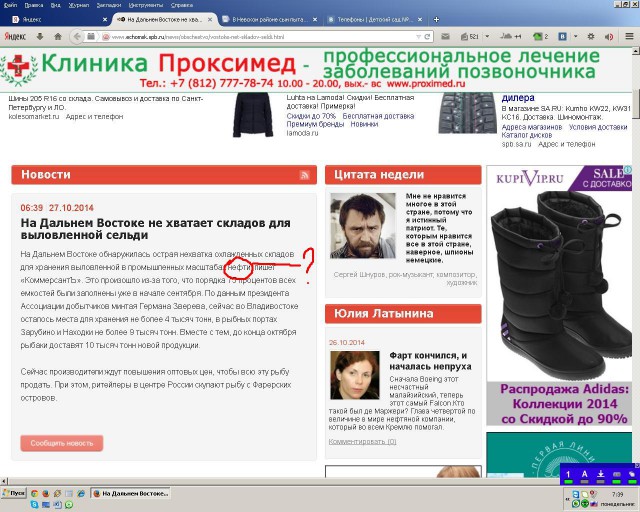Open the Файл menu

tap(11, 5)
